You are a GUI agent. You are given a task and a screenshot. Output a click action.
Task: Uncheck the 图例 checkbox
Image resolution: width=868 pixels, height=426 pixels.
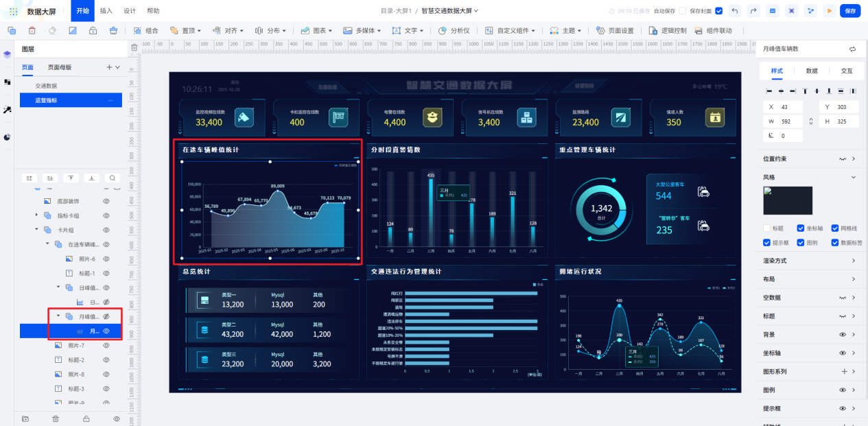click(801, 242)
